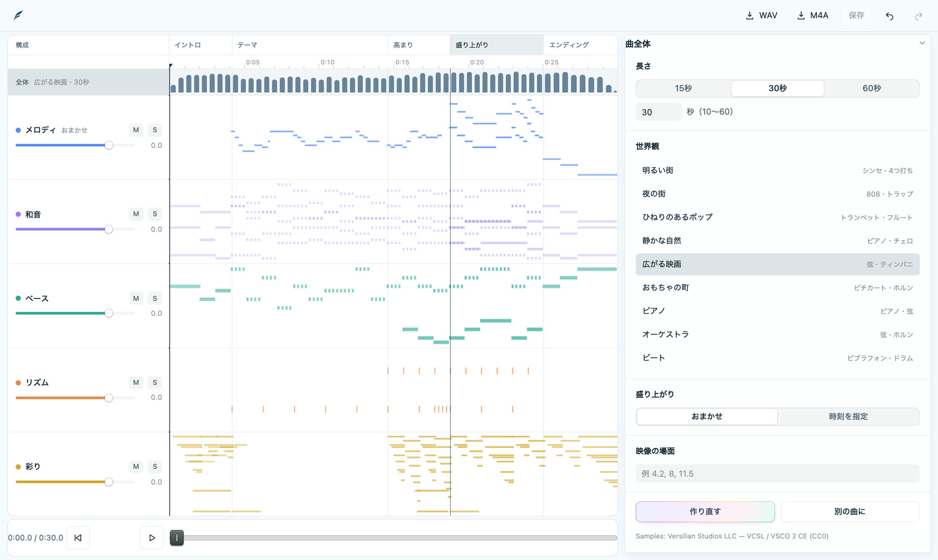The width and height of the screenshot is (938, 560).
Task: Mute the メロディ track
Action: [136, 130]
